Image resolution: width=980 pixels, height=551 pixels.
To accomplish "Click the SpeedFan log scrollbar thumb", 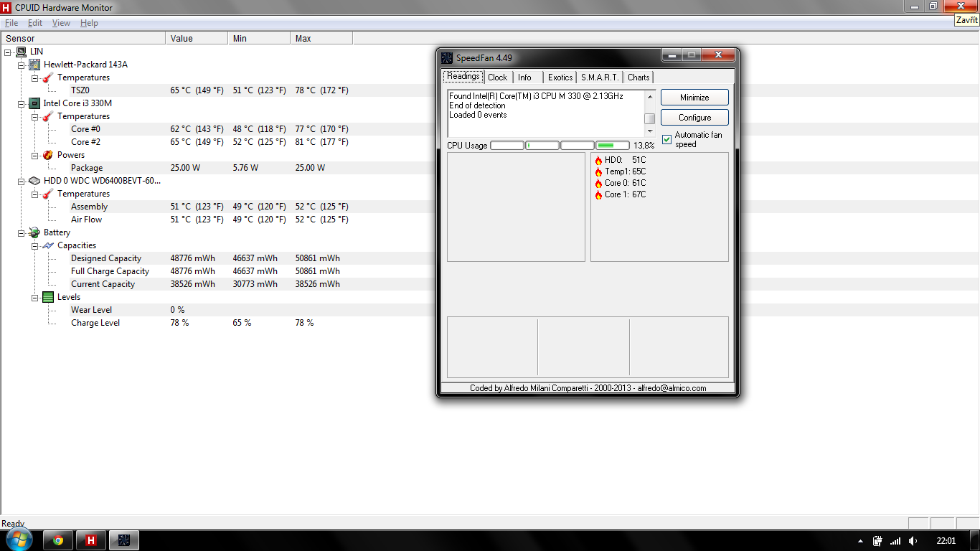I will pyautogui.click(x=650, y=119).
